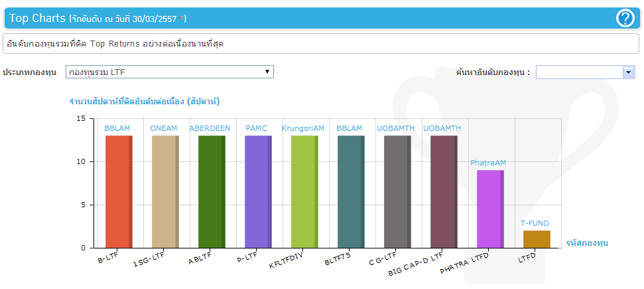
Task: Select the orange LTFD bar
Action: (537, 239)
